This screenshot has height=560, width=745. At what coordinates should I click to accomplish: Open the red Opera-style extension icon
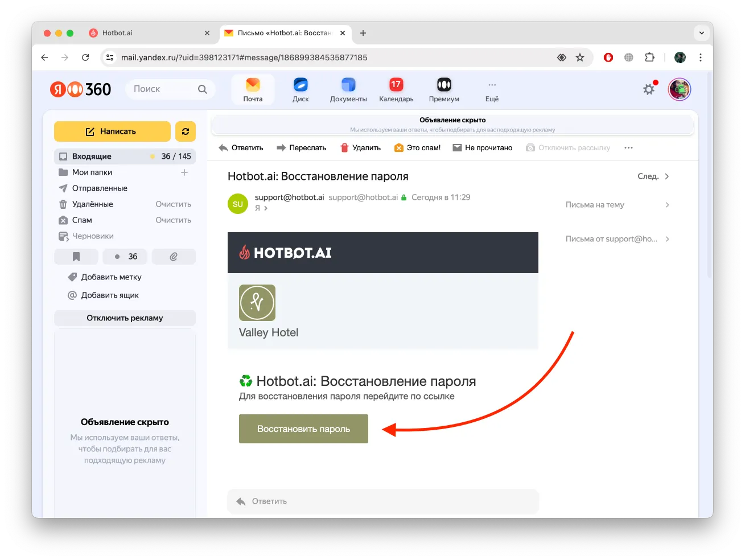pos(608,57)
